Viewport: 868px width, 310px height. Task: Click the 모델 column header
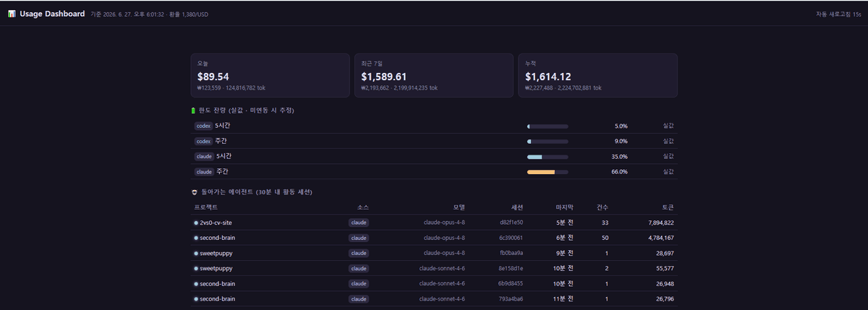tap(459, 207)
